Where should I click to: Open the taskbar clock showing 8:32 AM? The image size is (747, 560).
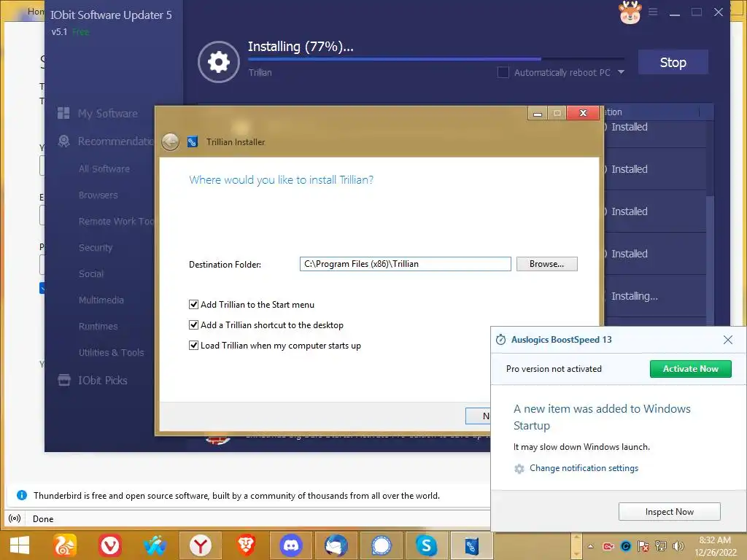(x=715, y=546)
